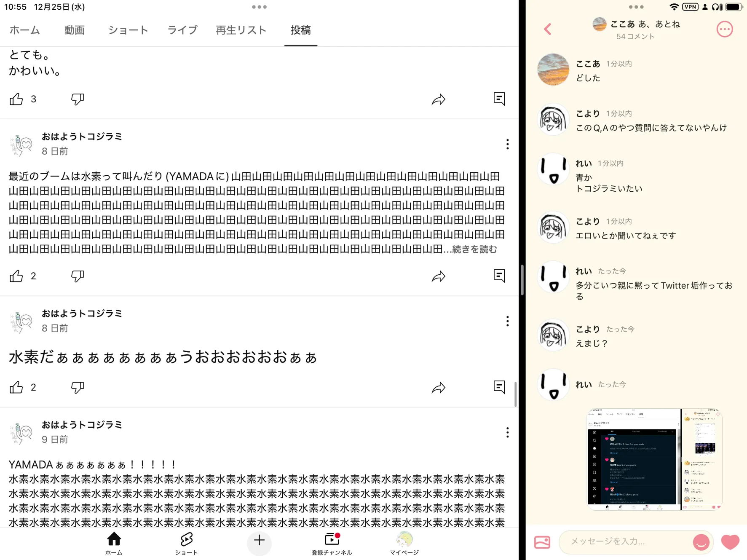The width and height of the screenshot is (747, 560).
Task: Open VPN status indicator
Action: 690,7
